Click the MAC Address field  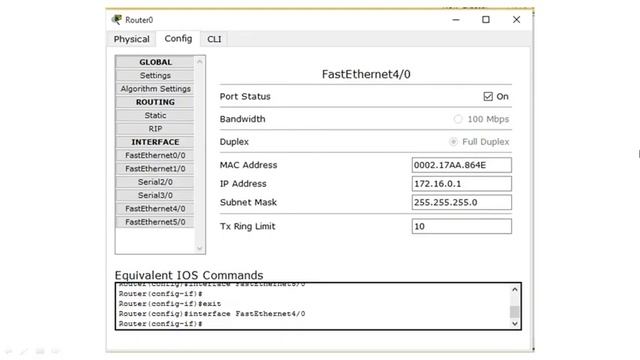click(461, 165)
